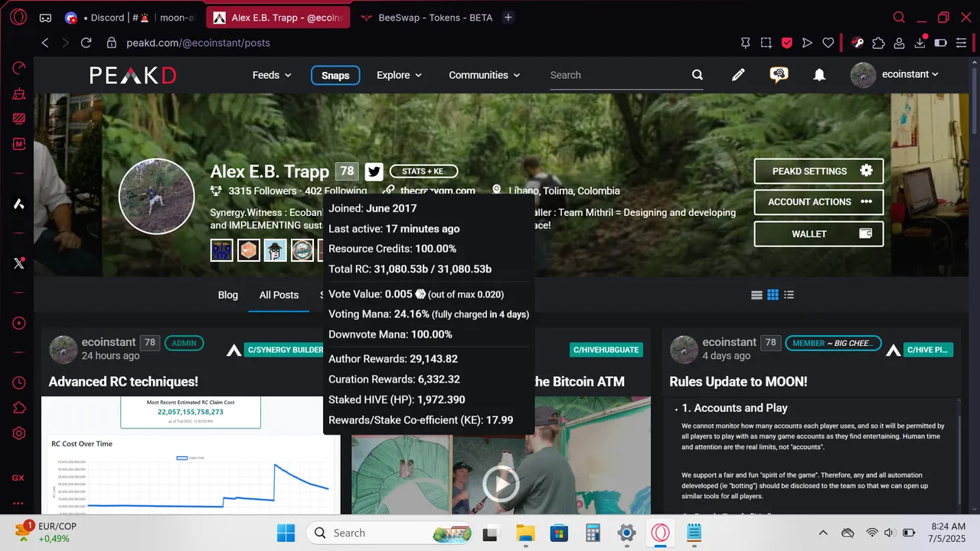Open the notifications bell

pyautogui.click(x=819, y=75)
